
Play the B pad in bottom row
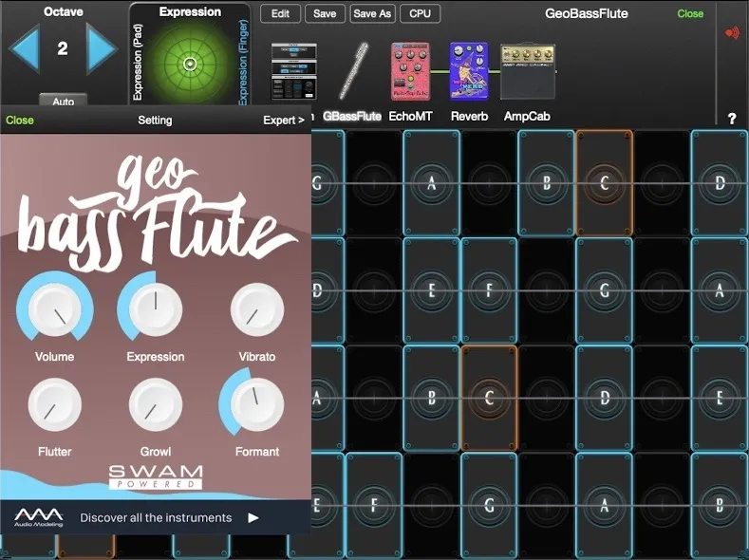(720, 505)
